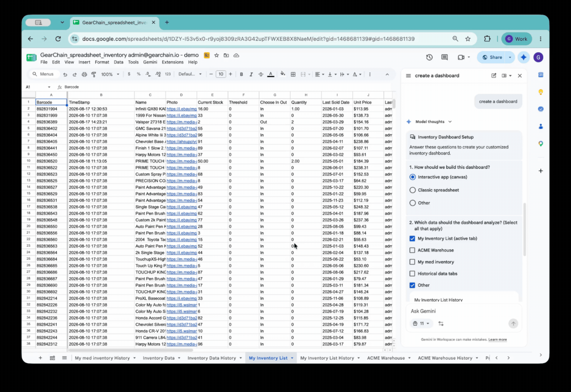This screenshot has width=571, height=392.
Task: Switch to ACME Warehouse sheet tab
Action: pyautogui.click(x=386, y=358)
